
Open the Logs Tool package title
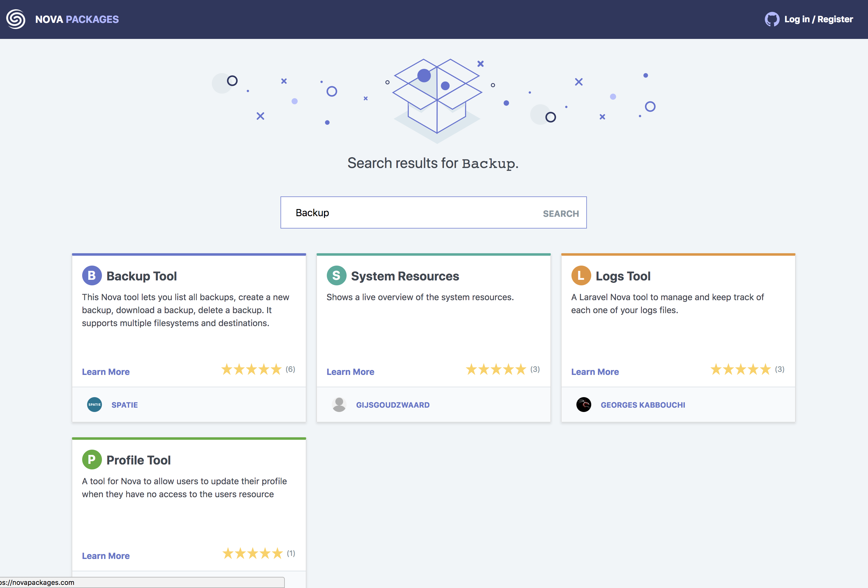click(x=623, y=276)
